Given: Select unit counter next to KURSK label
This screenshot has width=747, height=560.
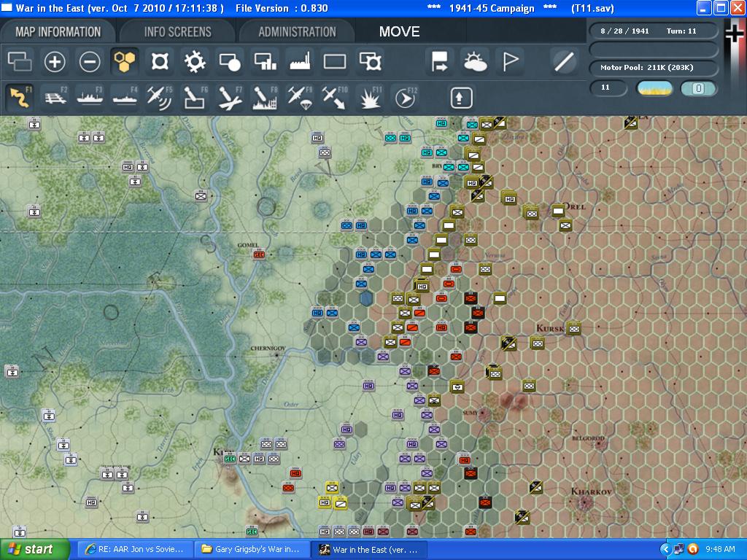Looking at the screenshot, I should pos(574,329).
